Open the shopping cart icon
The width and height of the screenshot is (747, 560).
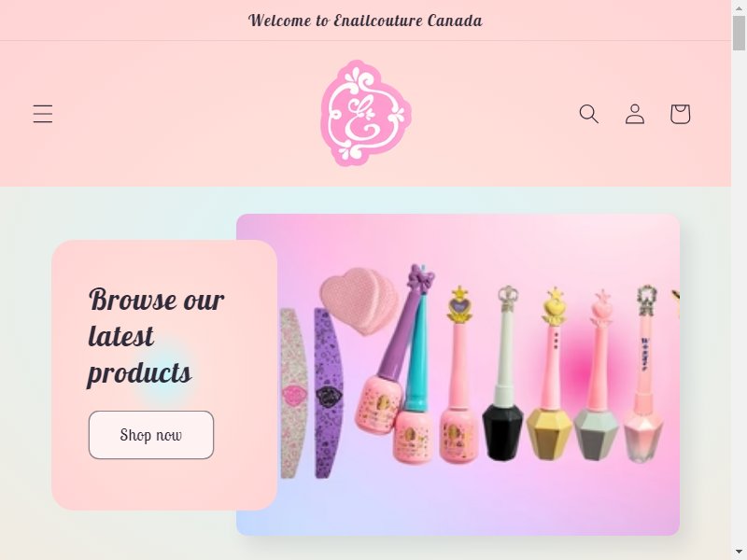[680, 114]
